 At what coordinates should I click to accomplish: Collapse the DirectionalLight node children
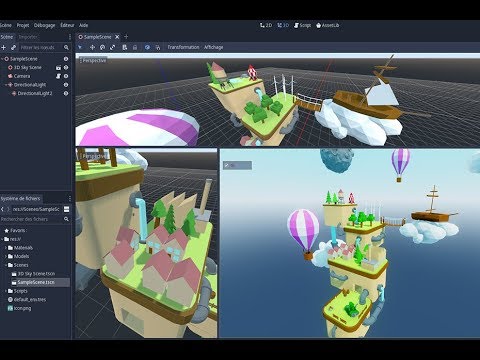6,85
